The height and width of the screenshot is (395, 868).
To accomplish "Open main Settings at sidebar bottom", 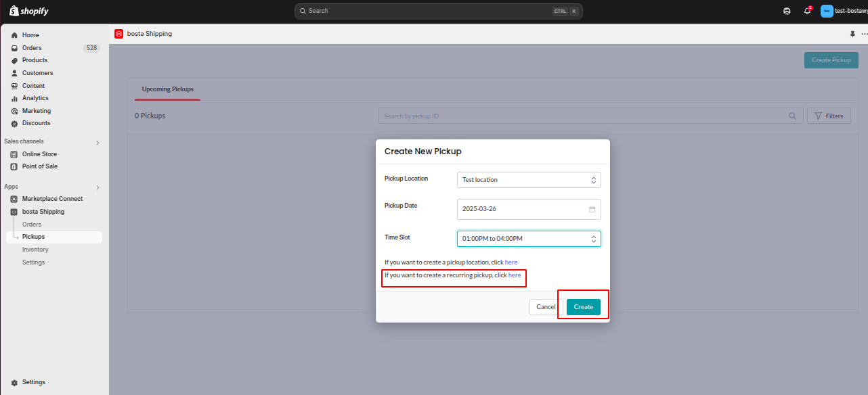I will click(x=34, y=382).
